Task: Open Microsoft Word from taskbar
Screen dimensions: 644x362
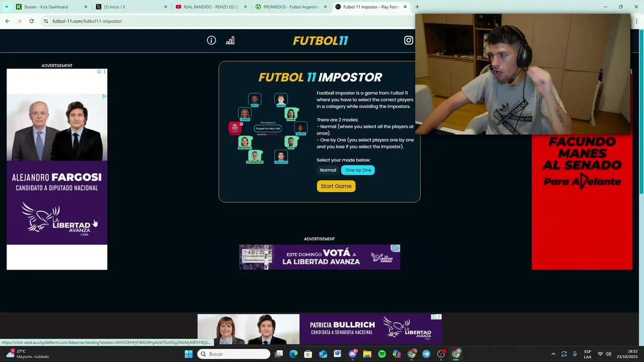Action: point(338,354)
